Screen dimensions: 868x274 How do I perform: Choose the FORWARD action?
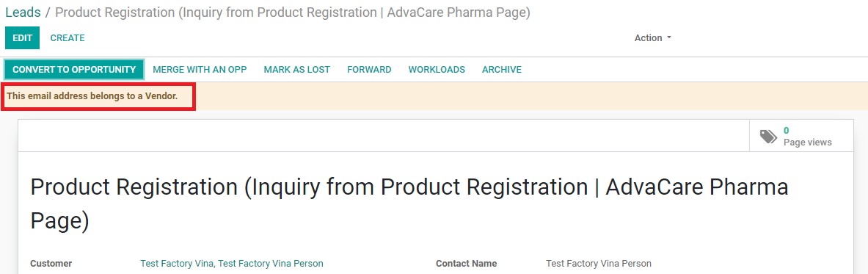369,69
